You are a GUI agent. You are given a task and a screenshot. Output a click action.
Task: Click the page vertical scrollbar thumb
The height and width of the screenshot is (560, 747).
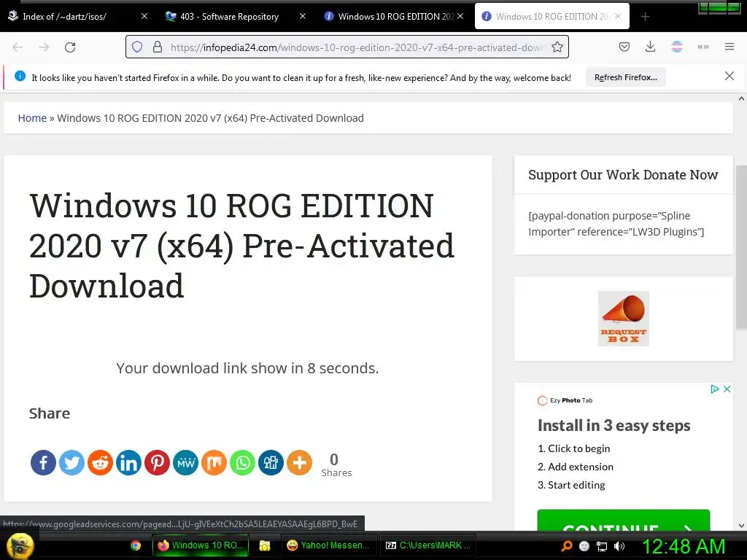741,247
